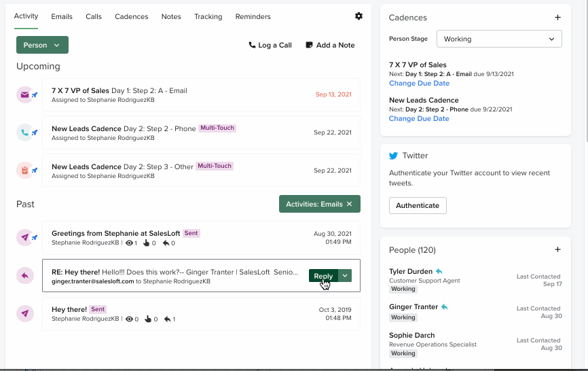Click the clicks hand icon on Hey there! email
Viewport: 588px width, 371px height.
[148, 319]
